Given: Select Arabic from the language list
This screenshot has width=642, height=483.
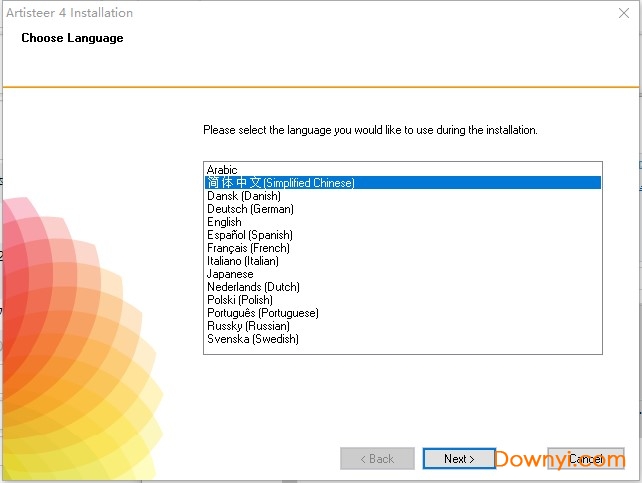Looking at the screenshot, I should coord(221,170).
